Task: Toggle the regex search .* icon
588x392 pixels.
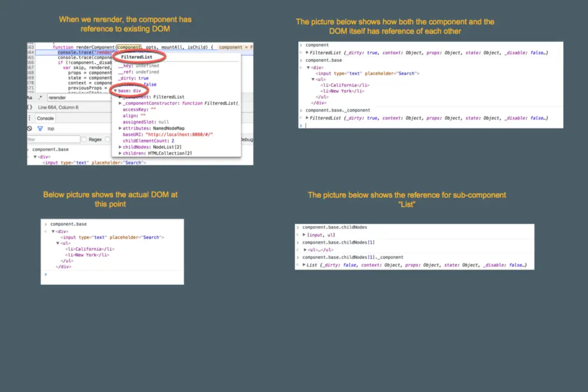Action: (40, 98)
